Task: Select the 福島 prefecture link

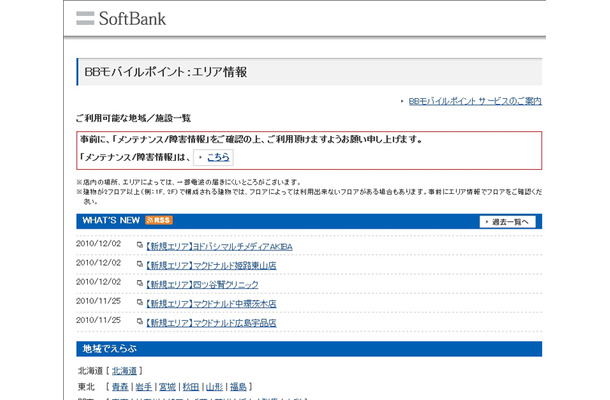Action: pyautogui.click(x=238, y=387)
